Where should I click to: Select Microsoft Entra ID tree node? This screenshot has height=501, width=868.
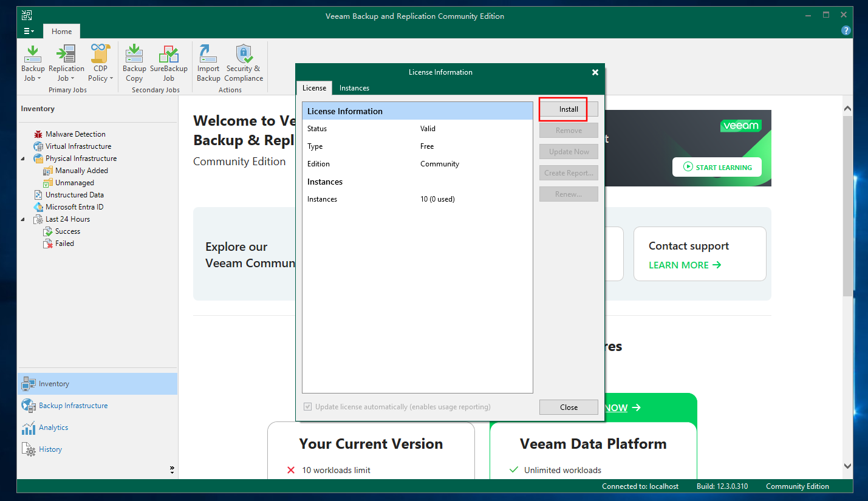coord(74,207)
